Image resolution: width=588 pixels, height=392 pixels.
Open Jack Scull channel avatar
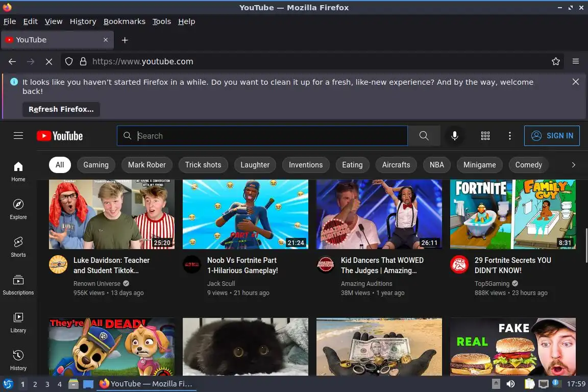point(191,264)
